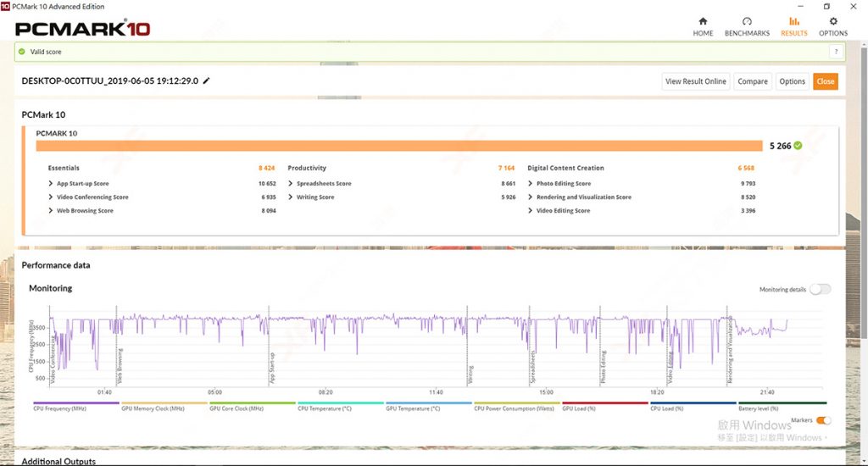Click the orange PCMARK 10 score bar
The height and width of the screenshot is (466, 868).
click(x=399, y=146)
